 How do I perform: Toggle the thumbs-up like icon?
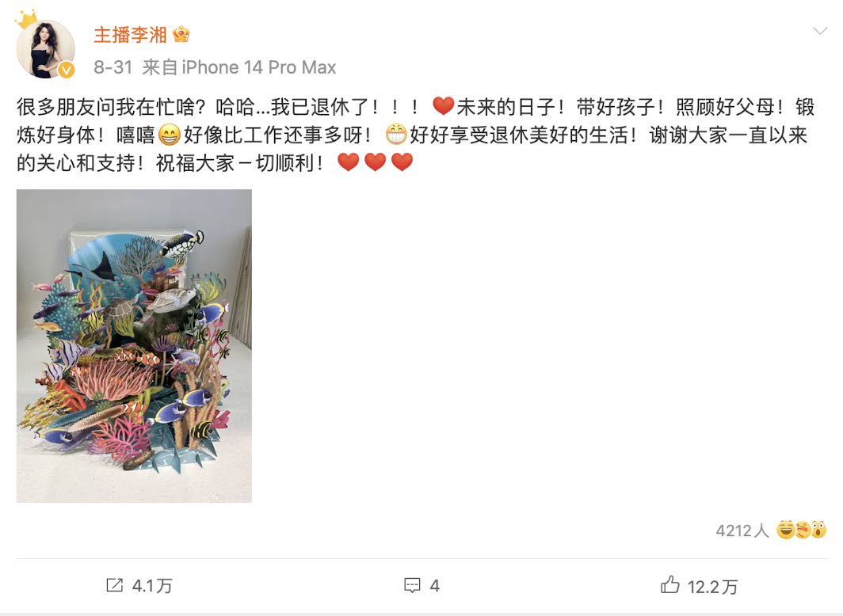[670, 584]
